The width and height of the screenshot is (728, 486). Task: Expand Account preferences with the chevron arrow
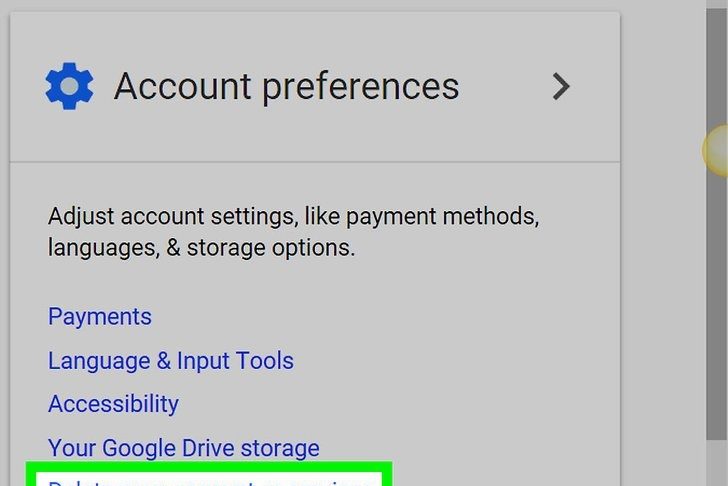pos(562,87)
